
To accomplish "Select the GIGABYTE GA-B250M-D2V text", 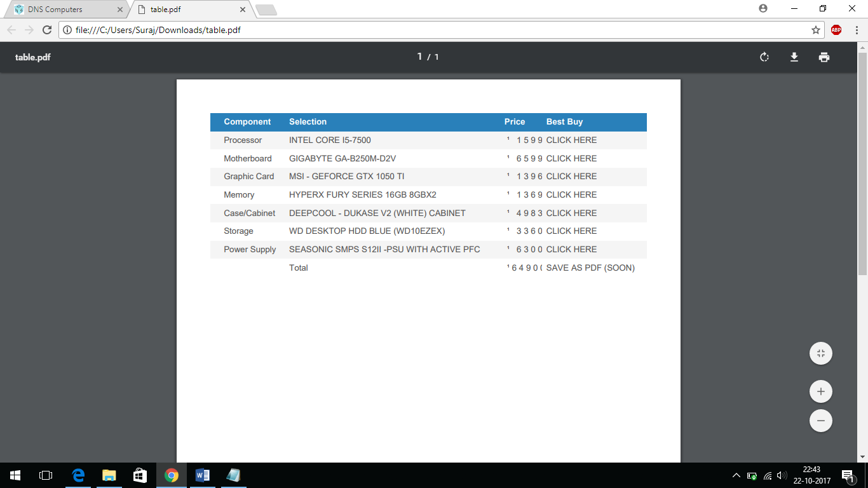I will [342, 158].
